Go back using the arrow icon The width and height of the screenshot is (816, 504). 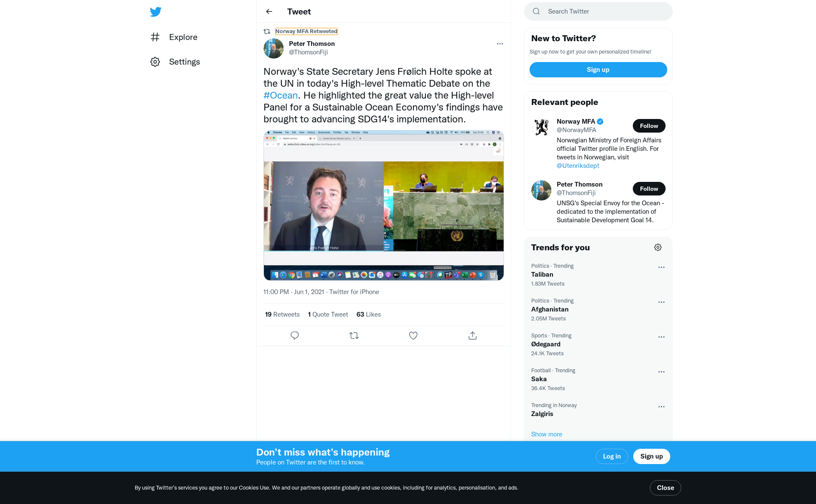tap(269, 11)
